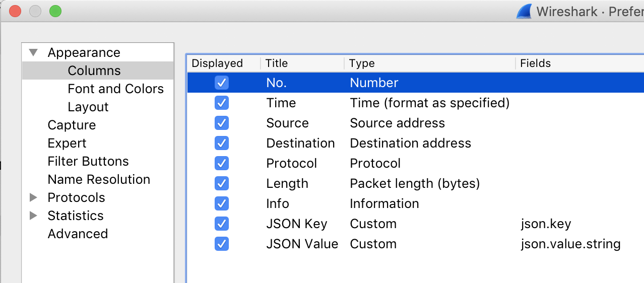
Task: Select the Info title cell
Action: [278, 203]
